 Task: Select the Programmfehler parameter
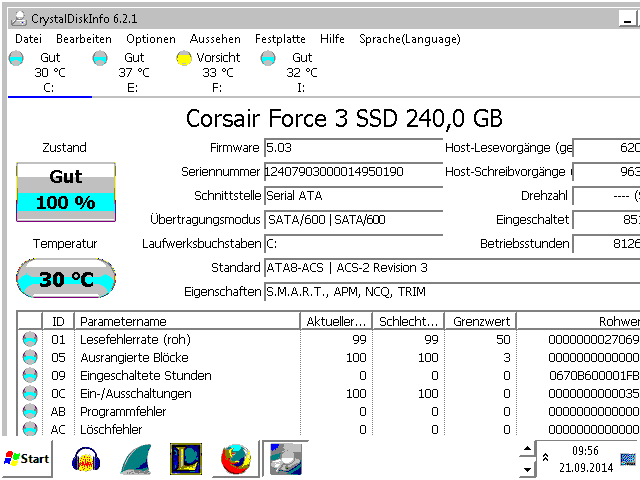point(123,411)
